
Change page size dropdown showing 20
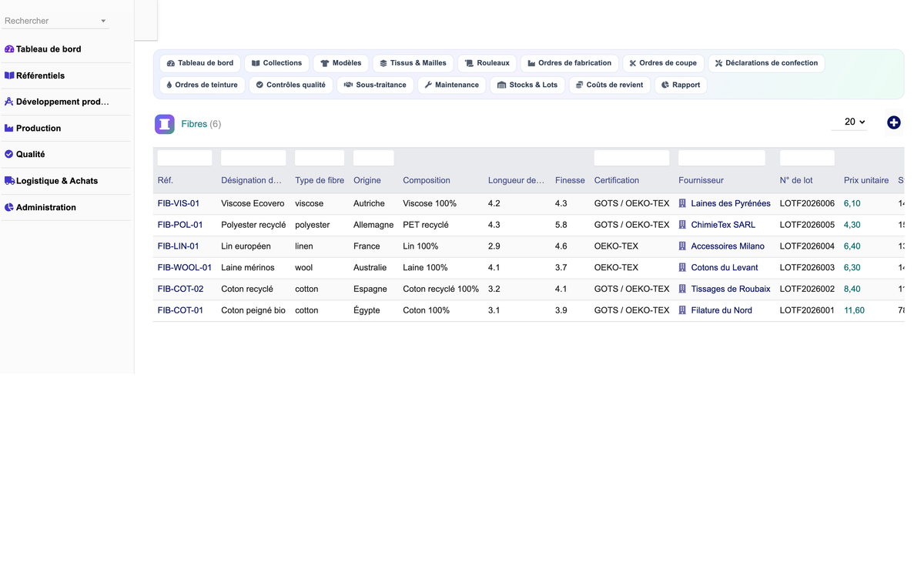tap(849, 122)
